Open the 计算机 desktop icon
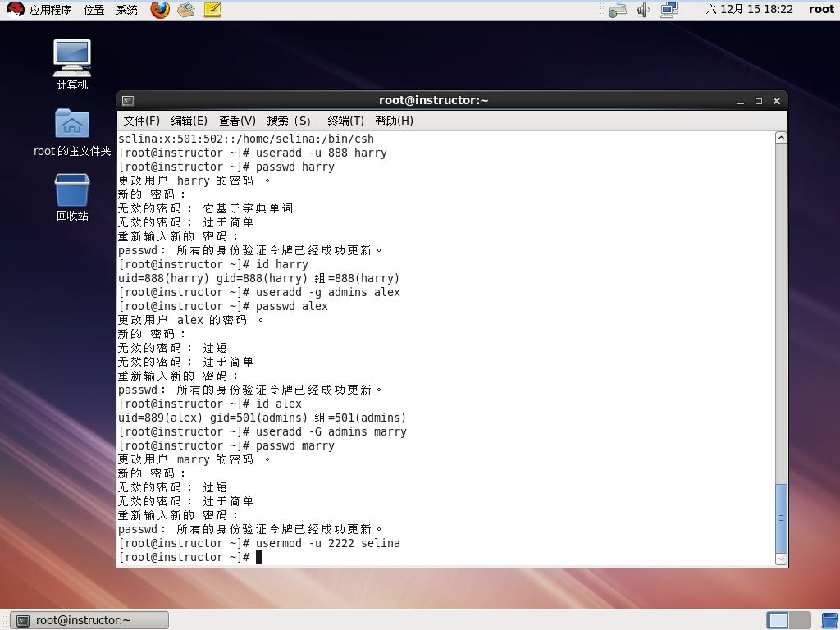The width and height of the screenshot is (840, 630). pyautogui.click(x=72, y=64)
